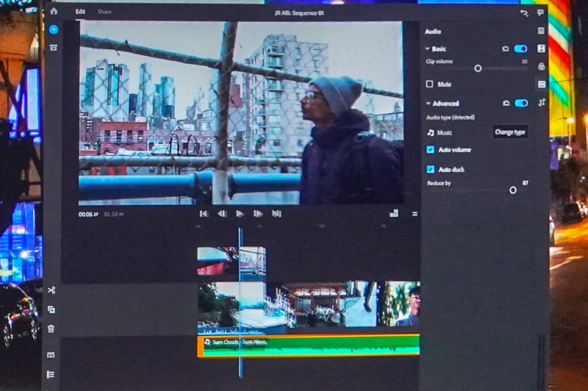Jump to next edit point
This screenshot has height=391, width=588.
pos(276,214)
